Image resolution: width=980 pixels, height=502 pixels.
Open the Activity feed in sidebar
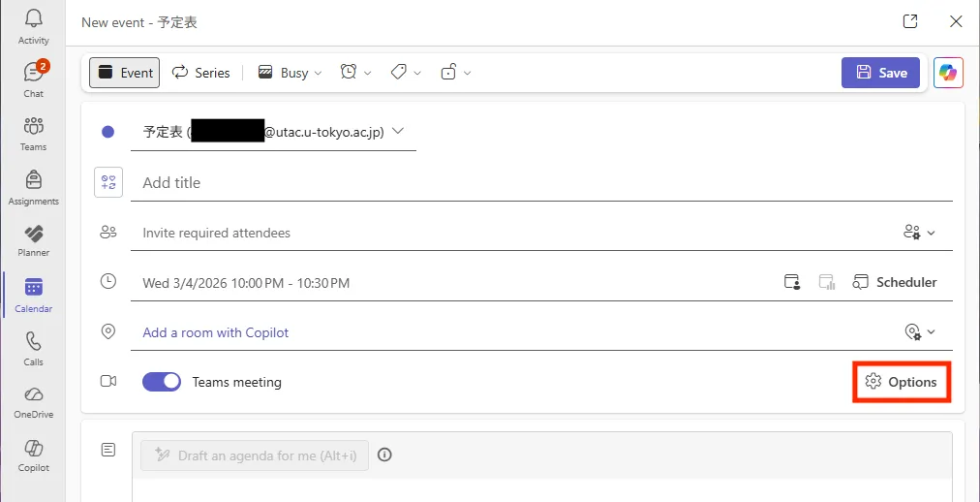tap(33, 27)
